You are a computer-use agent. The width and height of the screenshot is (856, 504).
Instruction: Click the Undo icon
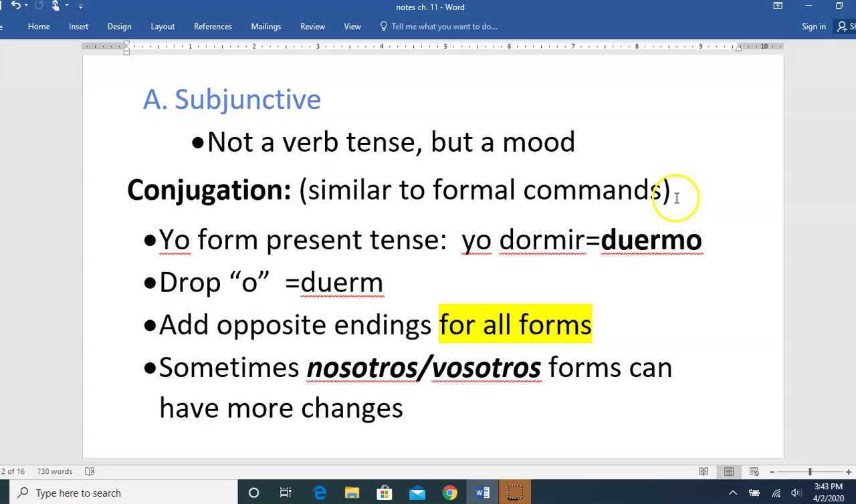click(x=15, y=5)
